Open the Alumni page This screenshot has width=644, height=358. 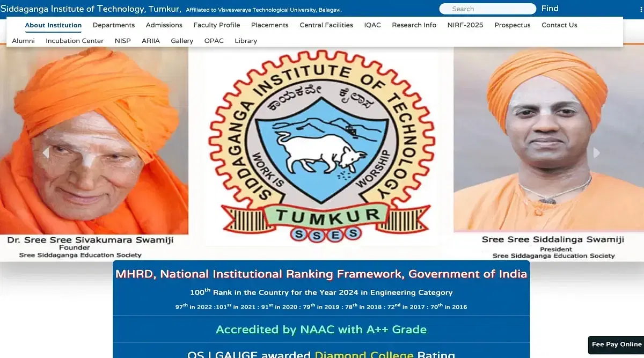(x=23, y=41)
